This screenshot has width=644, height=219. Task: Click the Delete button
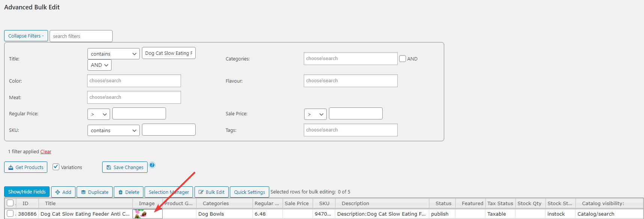(x=128, y=192)
